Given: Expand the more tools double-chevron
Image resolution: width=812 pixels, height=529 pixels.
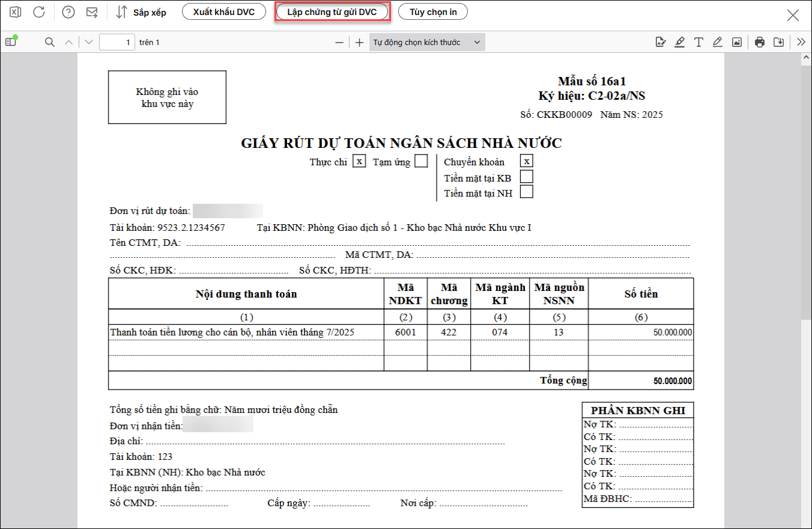Looking at the screenshot, I should (x=801, y=42).
